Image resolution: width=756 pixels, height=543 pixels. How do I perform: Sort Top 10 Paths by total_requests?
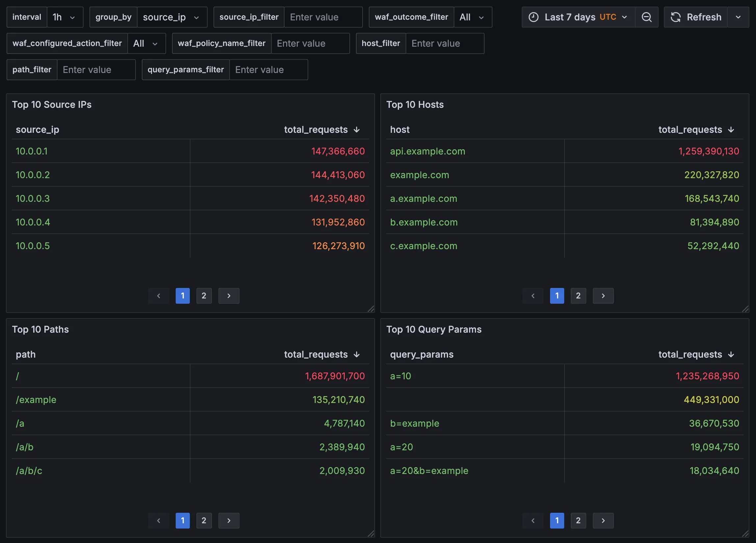[x=322, y=354]
